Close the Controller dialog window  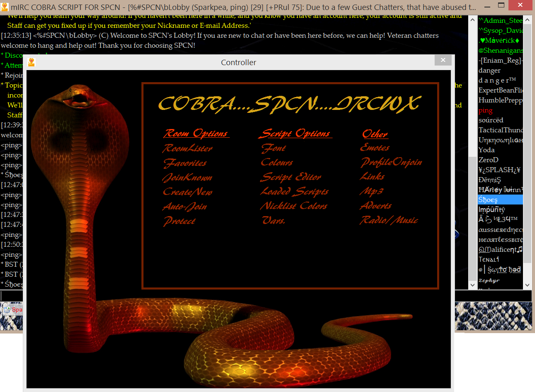[443, 61]
